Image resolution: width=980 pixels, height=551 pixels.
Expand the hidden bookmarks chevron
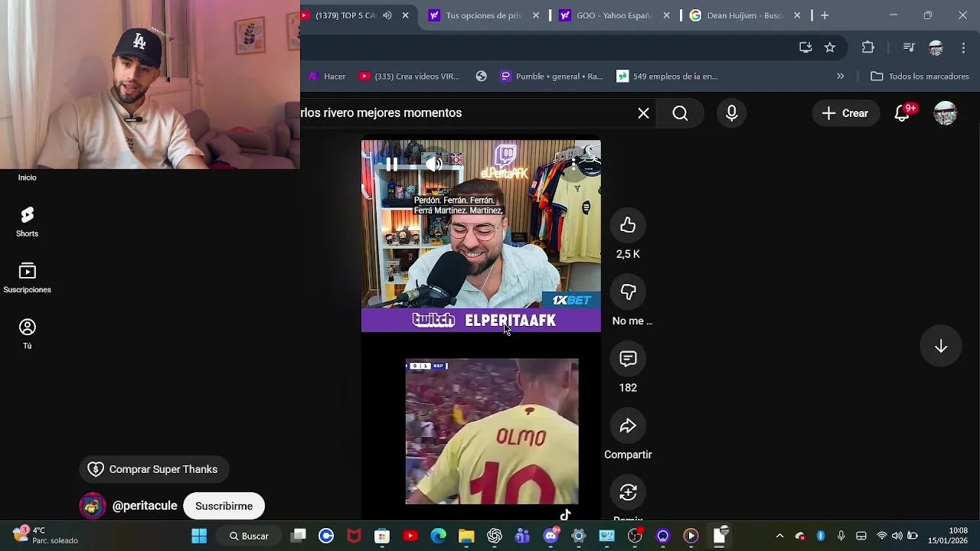840,77
